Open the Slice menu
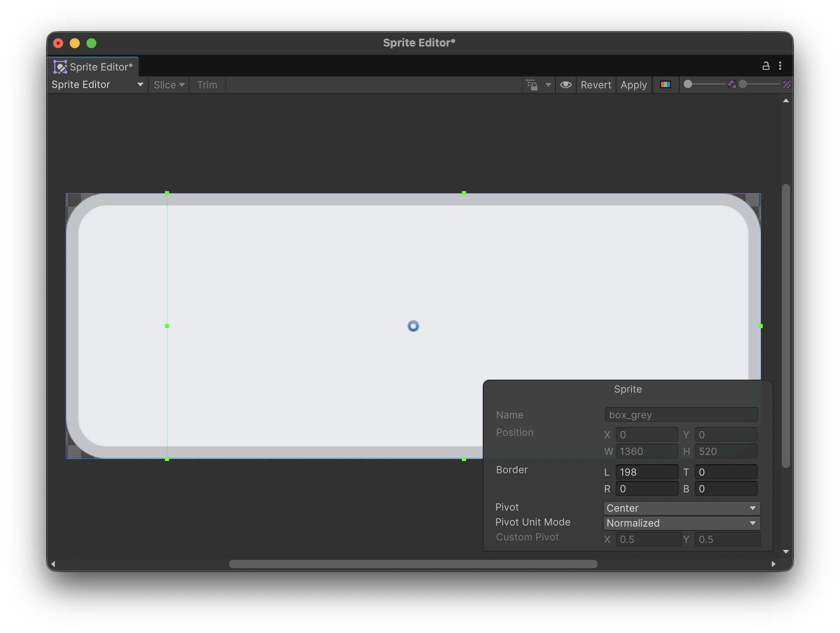This screenshot has height=633, width=840. (169, 85)
